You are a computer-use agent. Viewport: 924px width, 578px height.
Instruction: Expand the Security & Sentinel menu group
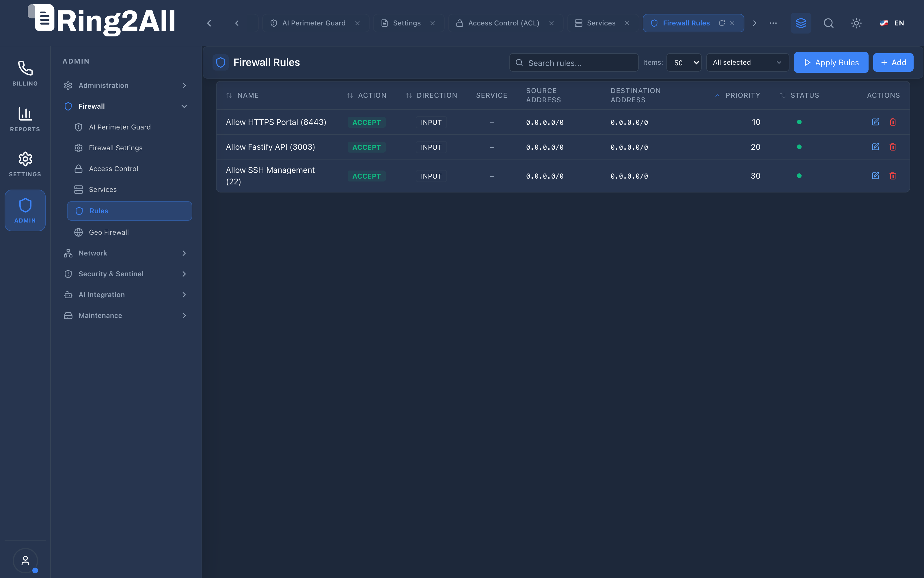click(x=126, y=274)
